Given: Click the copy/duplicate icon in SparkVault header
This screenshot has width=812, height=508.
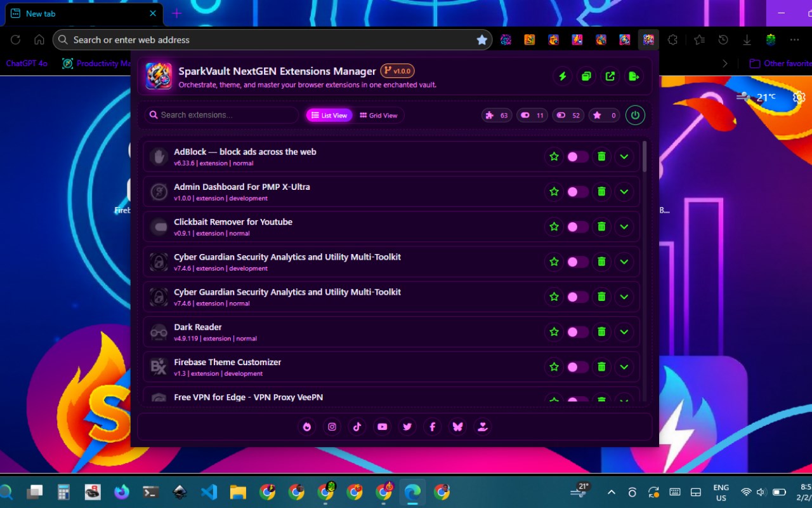Looking at the screenshot, I should (586, 76).
